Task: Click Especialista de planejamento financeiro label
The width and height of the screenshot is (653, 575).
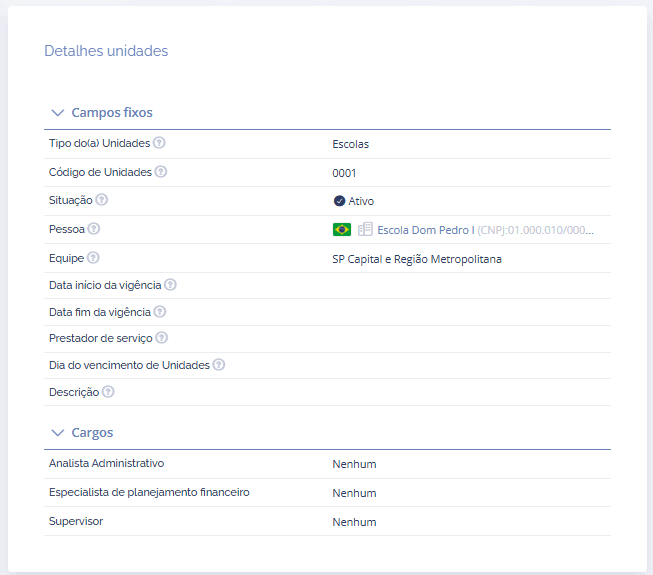Action: (x=149, y=493)
